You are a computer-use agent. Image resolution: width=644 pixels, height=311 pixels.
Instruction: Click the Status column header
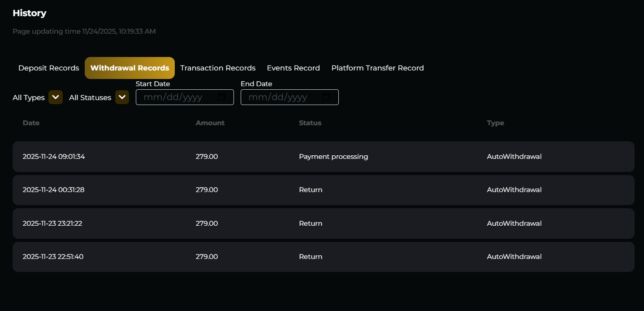(310, 123)
